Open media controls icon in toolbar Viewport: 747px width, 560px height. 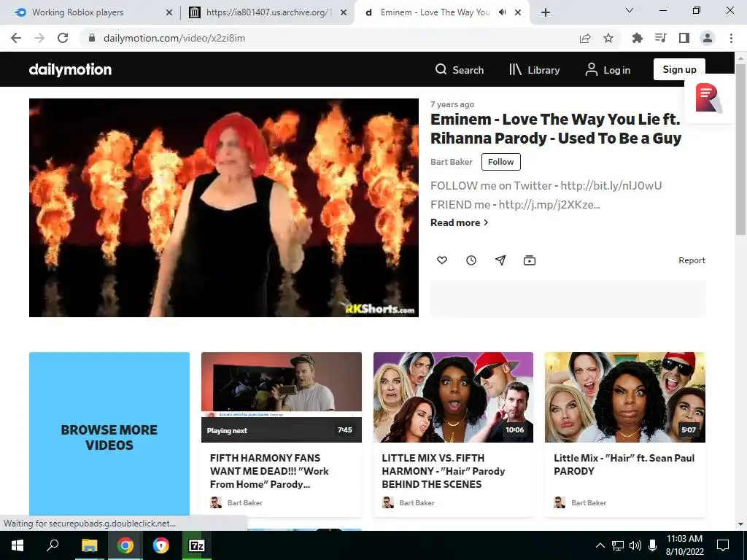(x=660, y=38)
